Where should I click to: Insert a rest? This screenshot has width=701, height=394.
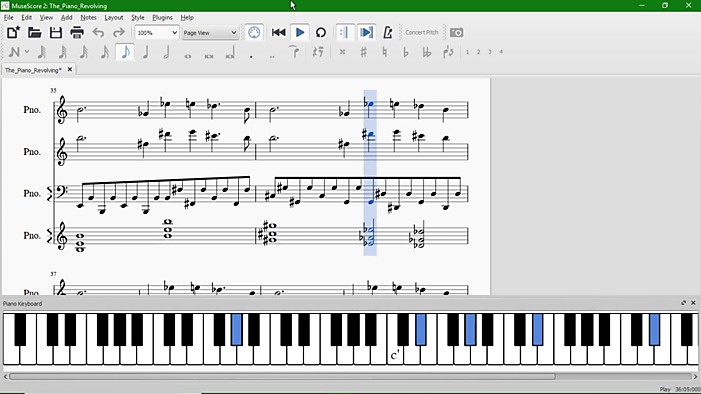(318, 52)
